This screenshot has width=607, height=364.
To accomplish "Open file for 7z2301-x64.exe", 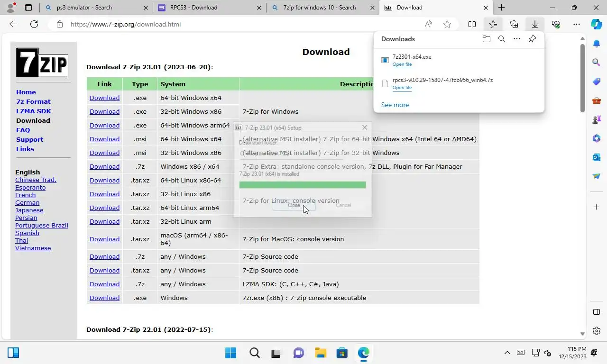I will (x=402, y=64).
